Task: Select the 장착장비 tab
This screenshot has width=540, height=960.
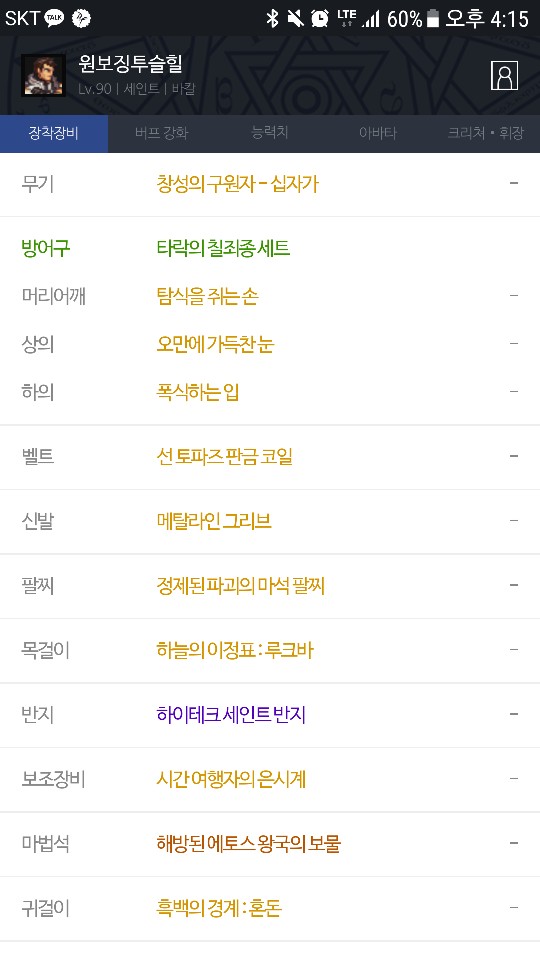Action: point(54,133)
